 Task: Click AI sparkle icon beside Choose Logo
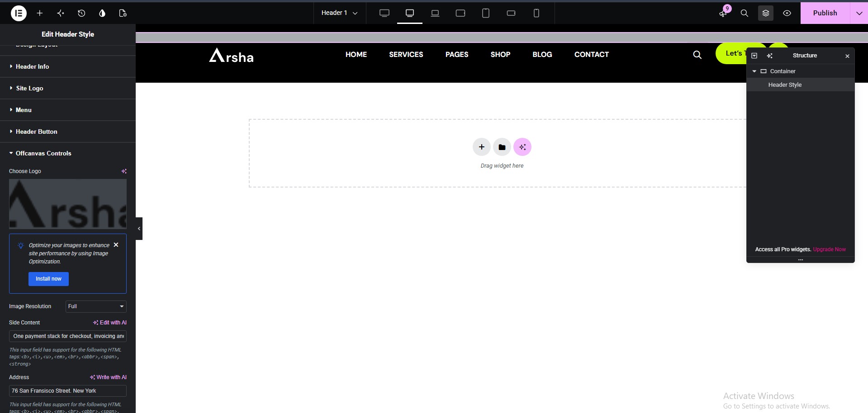124,171
